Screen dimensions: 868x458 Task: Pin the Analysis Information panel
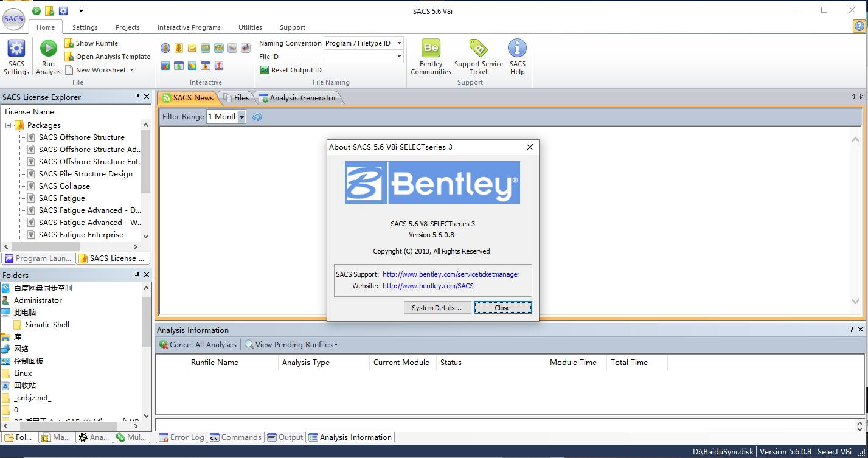tap(851, 330)
